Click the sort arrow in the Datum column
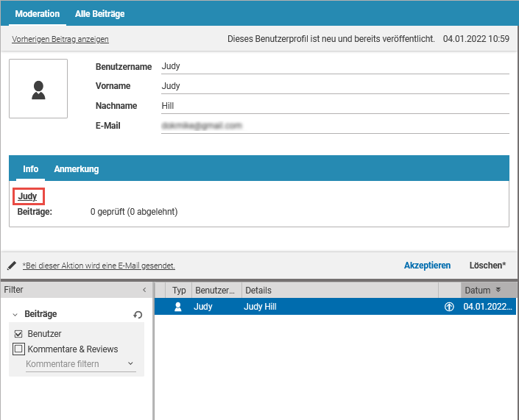 [x=498, y=291]
